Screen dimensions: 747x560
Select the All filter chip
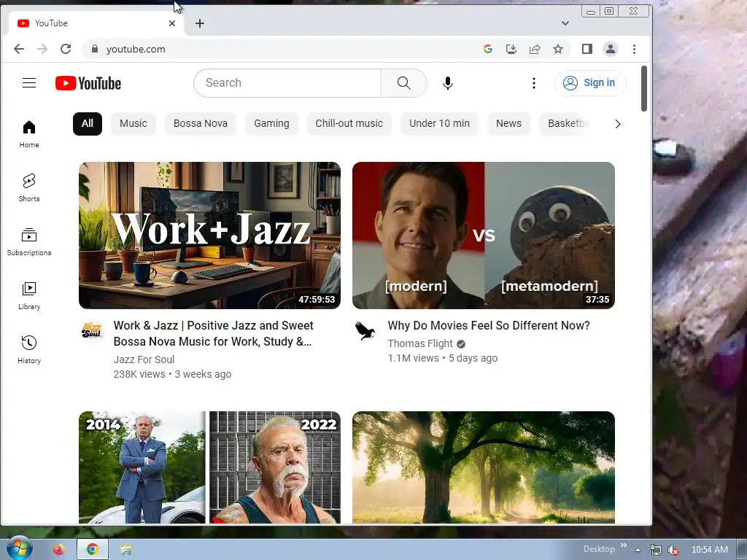tap(88, 123)
